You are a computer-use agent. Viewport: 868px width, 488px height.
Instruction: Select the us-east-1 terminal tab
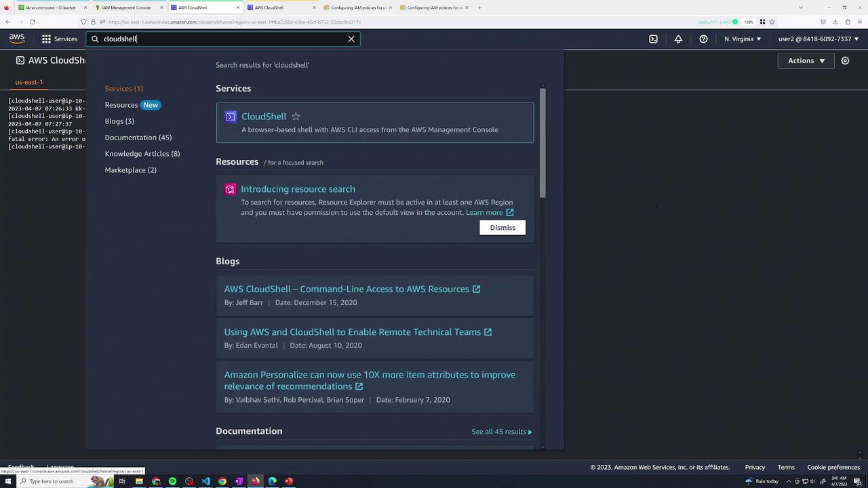tap(29, 82)
